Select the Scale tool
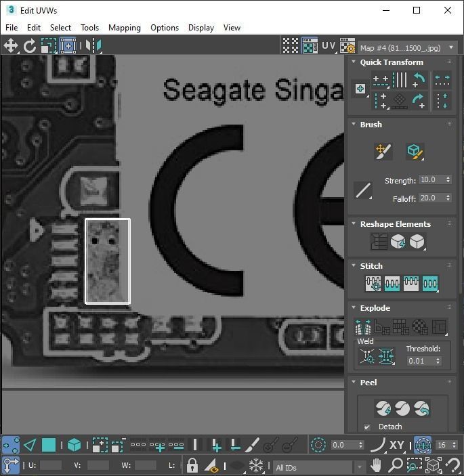Screen dimensions: 464x476 (x=49, y=46)
